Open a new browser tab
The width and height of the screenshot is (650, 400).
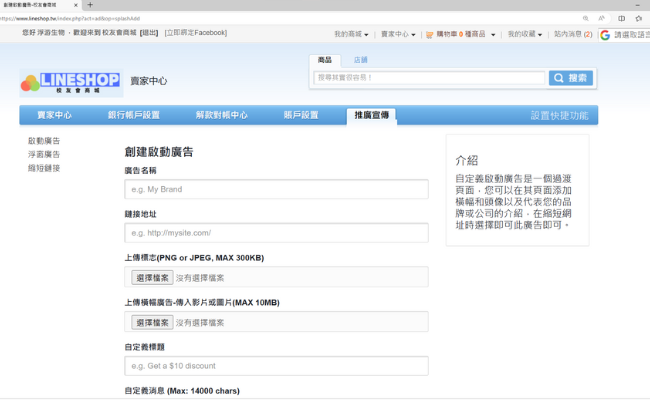[x=90, y=5]
